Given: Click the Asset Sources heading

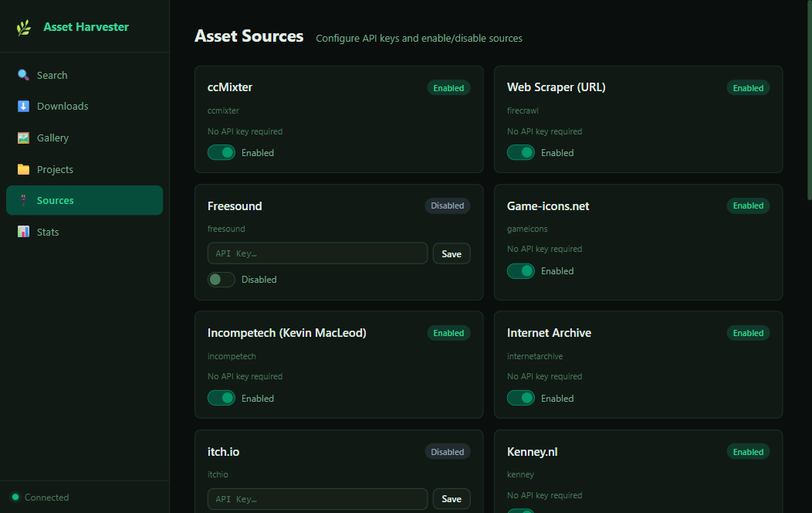Looking at the screenshot, I should pyautogui.click(x=249, y=36).
